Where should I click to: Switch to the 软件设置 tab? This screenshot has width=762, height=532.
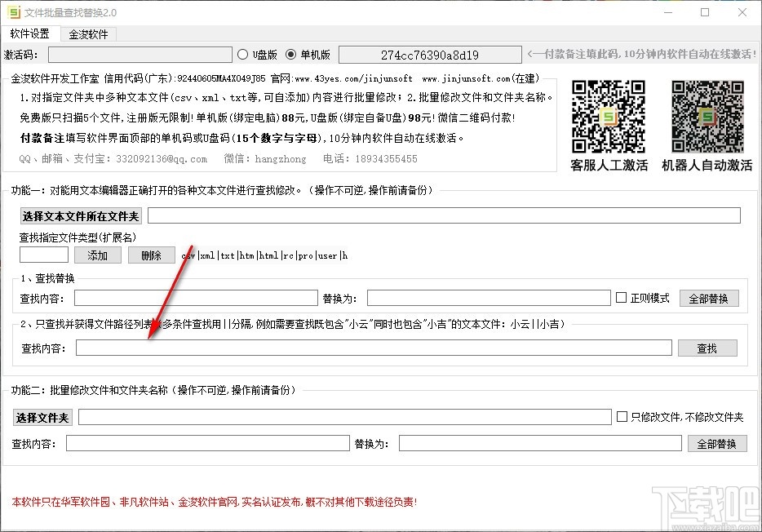tap(30, 33)
